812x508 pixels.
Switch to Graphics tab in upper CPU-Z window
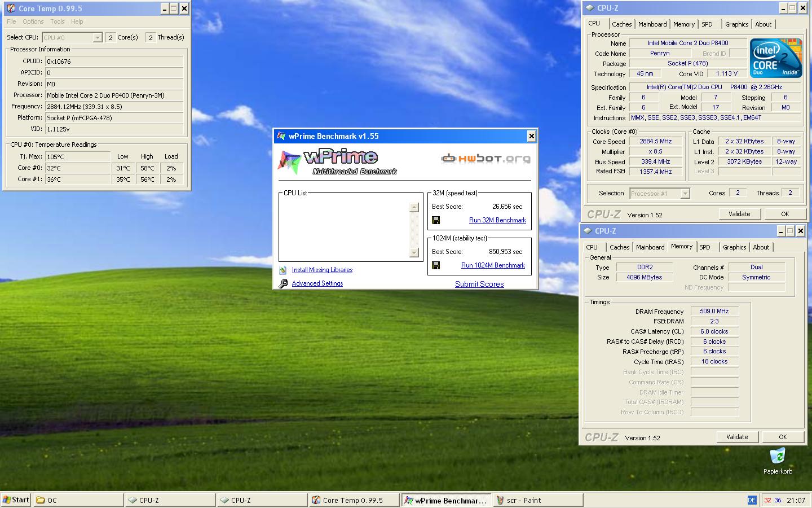(736, 24)
